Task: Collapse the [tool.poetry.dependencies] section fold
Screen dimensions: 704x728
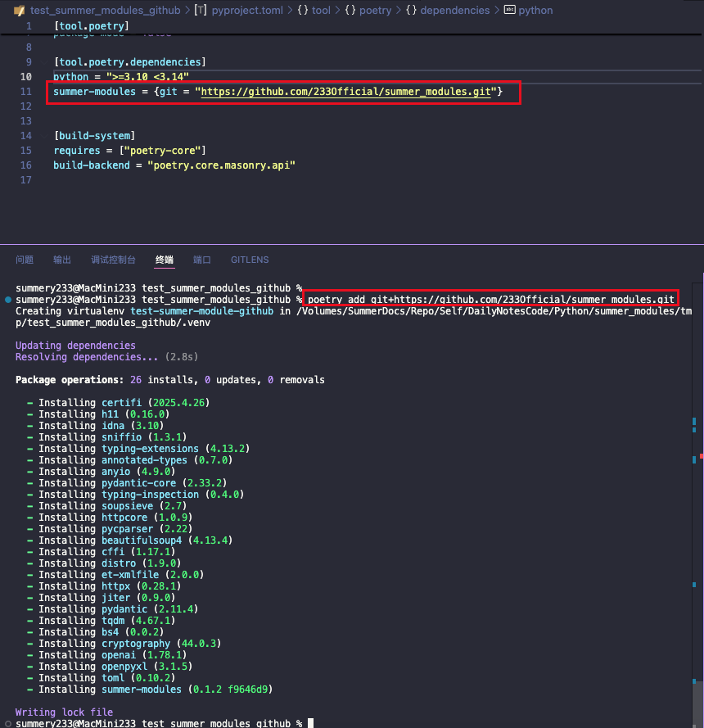Action: (x=44, y=62)
